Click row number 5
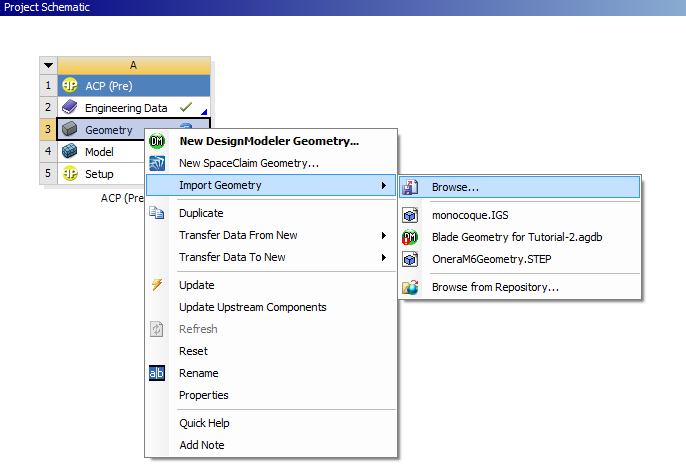Image resolution: width=686 pixels, height=476 pixels. pyautogui.click(x=48, y=173)
